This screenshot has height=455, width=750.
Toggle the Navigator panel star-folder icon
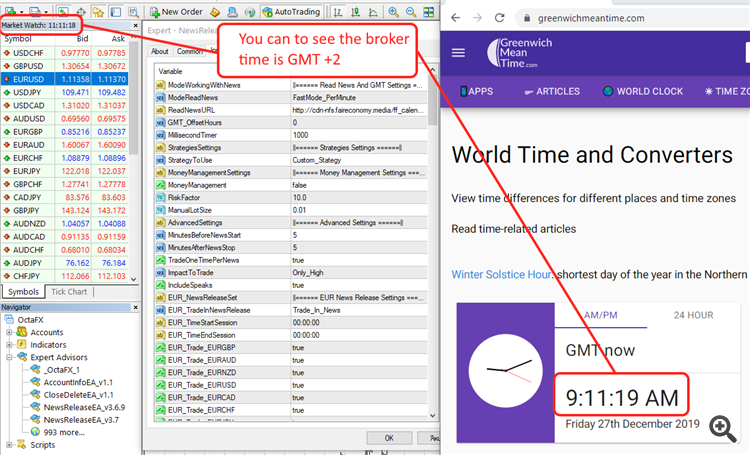pyautogui.click(x=98, y=11)
